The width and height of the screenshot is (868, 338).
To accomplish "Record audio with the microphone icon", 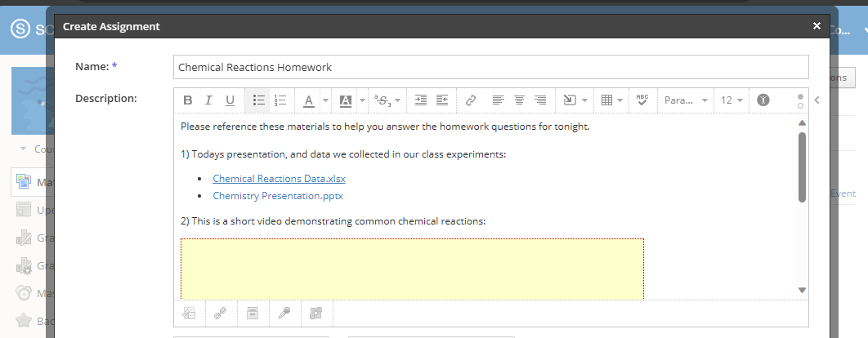I will 284,314.
